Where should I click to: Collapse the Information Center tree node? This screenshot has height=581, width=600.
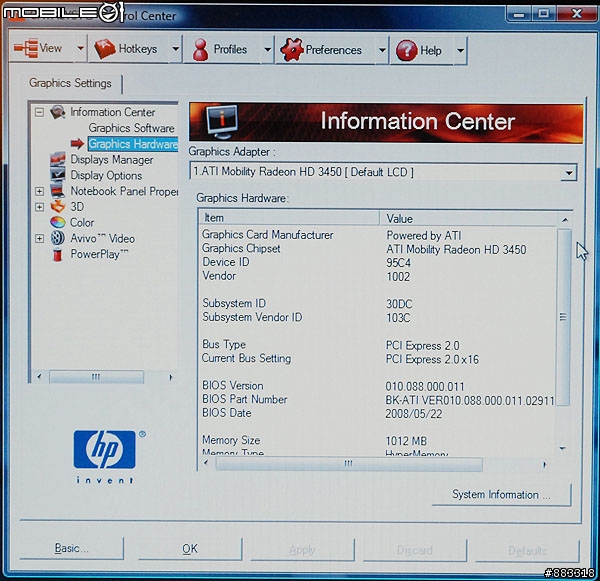(39, 112)
